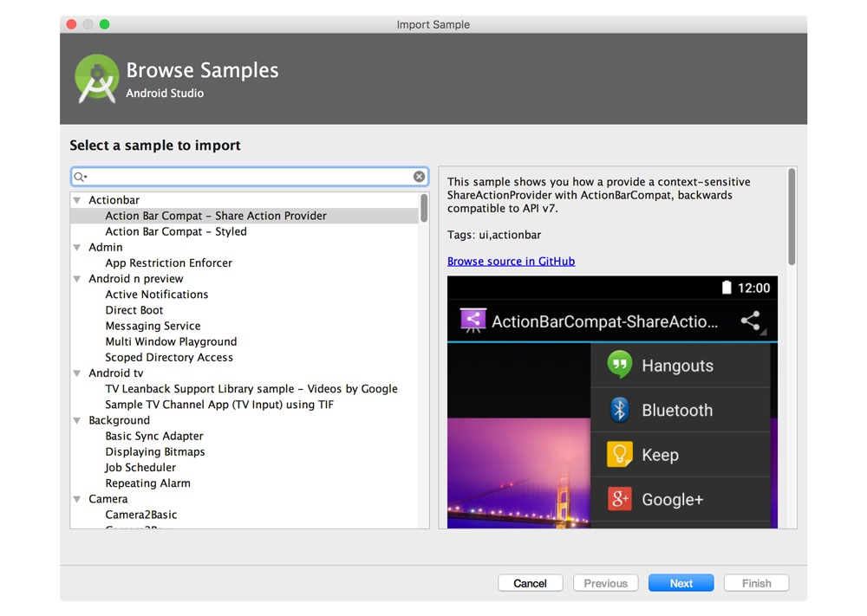
Task: Choose the Multi Window Playground sample
Action: pyautogui.click(x=171, y=341)
